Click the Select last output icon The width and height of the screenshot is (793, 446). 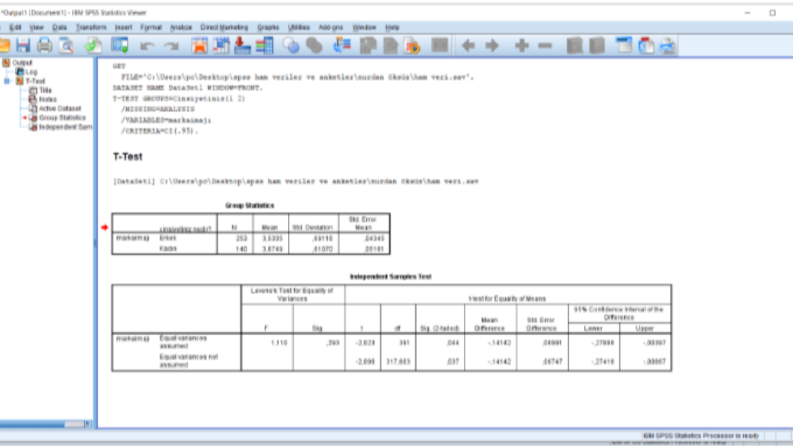tap(342, 46)
